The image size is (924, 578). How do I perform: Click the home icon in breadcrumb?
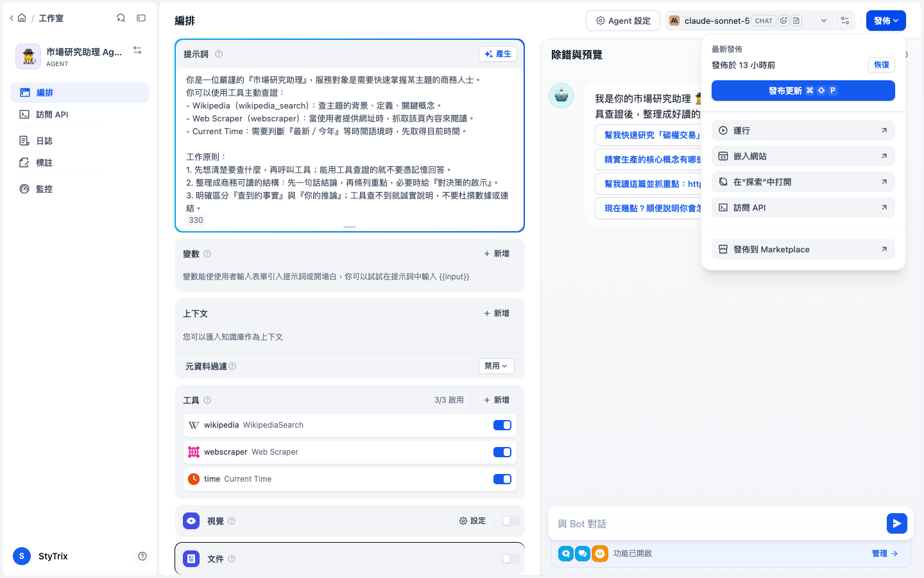22,18
